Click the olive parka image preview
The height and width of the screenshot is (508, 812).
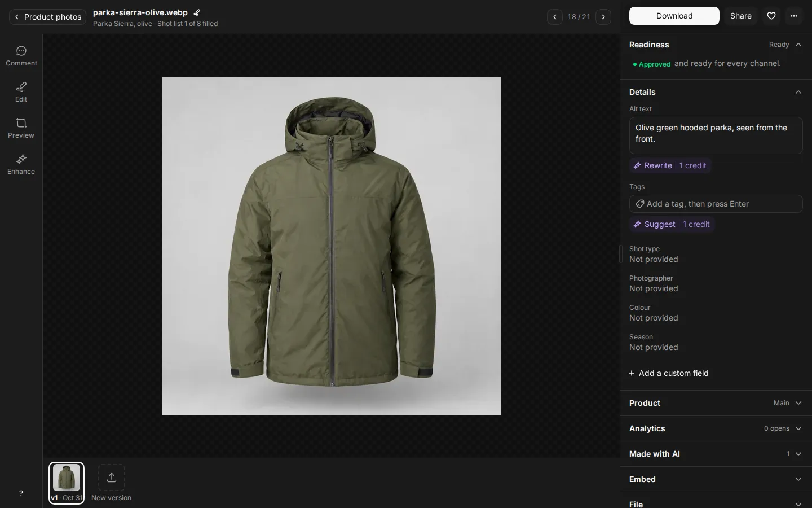pos(332,246)
